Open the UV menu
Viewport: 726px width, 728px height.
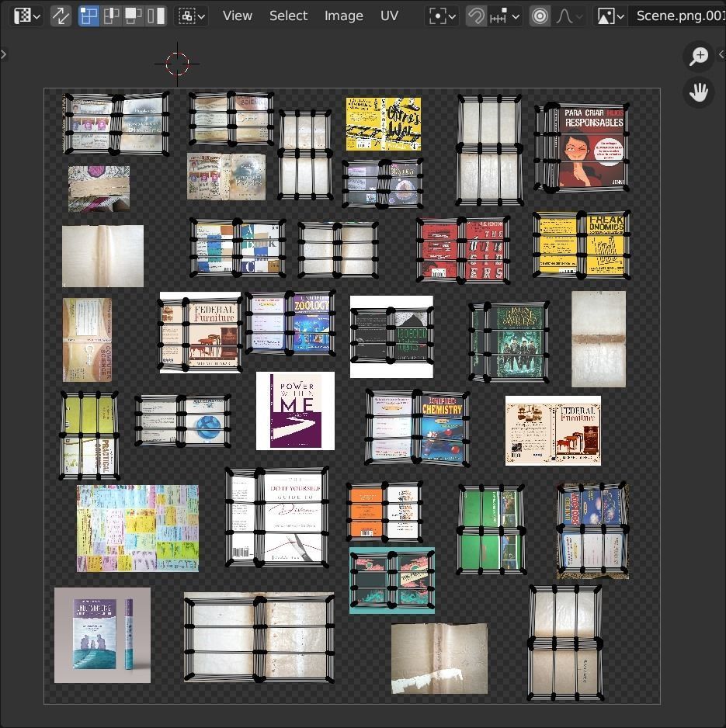389,16
